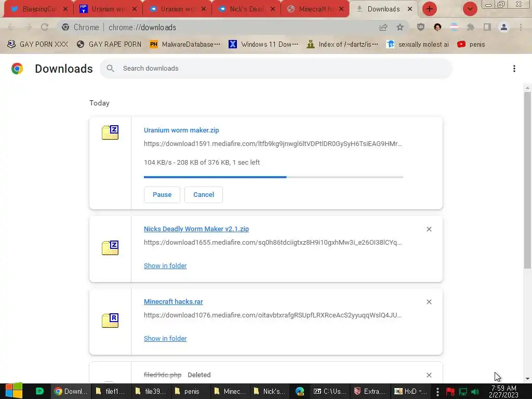Screen dimensions: 532x399
Task: Show Nicks Deadly Worm Maker in folder
Action: click(x=165, y=266)
